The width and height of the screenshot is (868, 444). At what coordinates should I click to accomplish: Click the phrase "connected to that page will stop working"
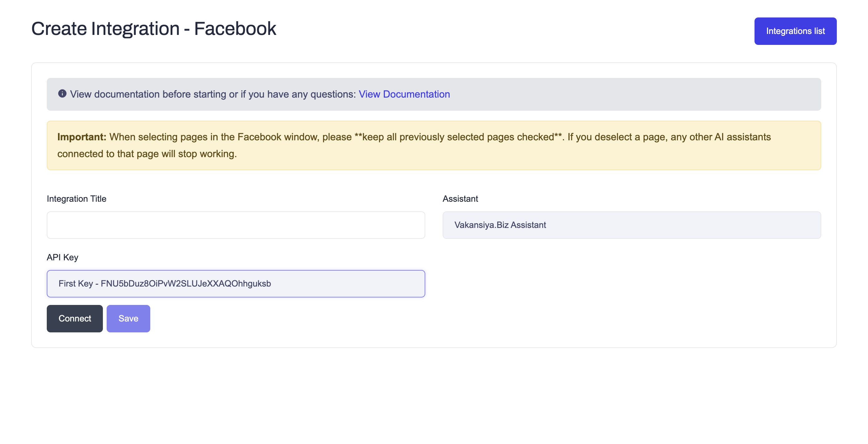click(x=147, y=154)
